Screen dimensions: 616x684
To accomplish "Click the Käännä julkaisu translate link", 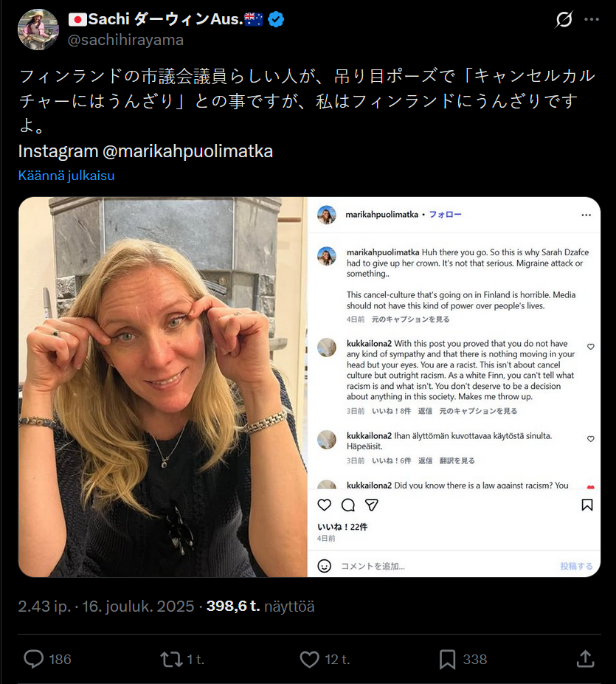I will pos(66,176).
